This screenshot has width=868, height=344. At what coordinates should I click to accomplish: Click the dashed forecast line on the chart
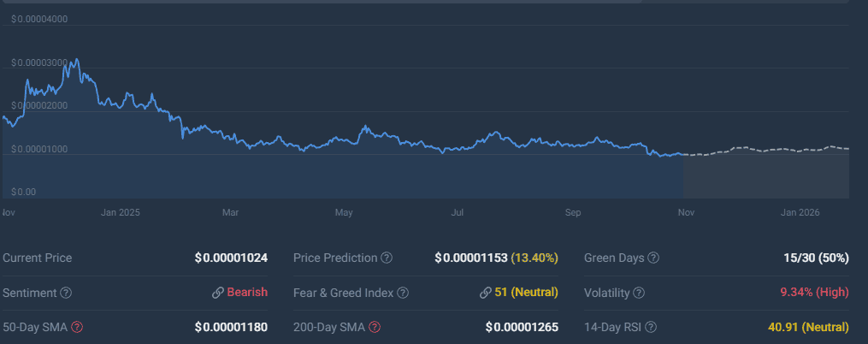coord(770,150)
